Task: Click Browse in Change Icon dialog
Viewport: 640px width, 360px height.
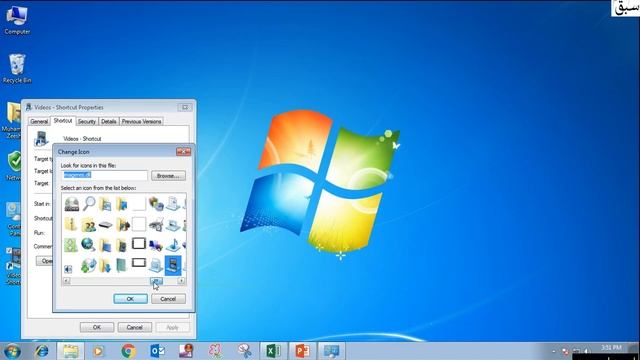Action: (x=168, y=176)
